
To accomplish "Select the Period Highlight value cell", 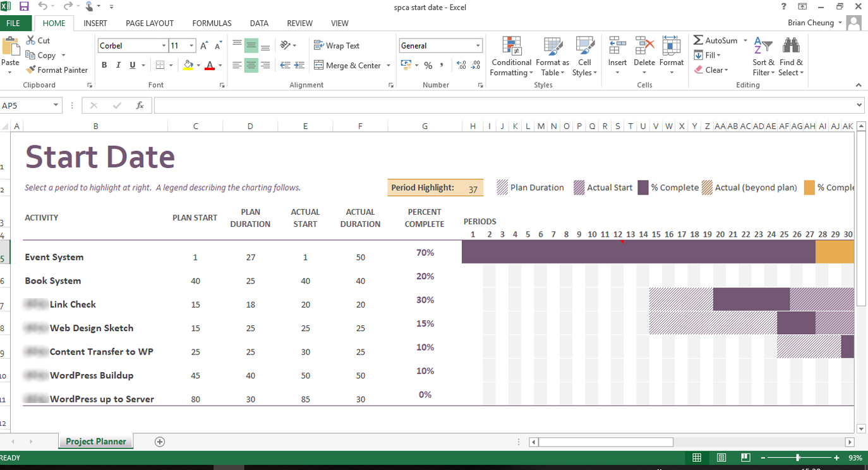I will coord(473,188).
